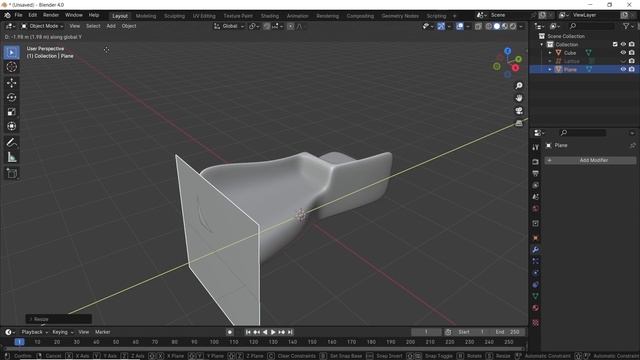Click the zoom viewport magnifier icon
The width and height of the screenshot is (640, 360).
coord(519,86)
